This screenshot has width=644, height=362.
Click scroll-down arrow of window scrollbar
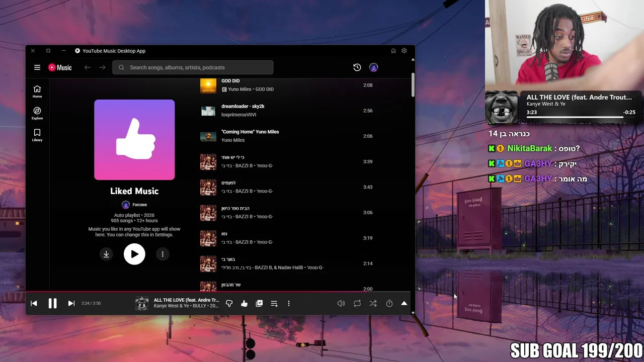click(x=413, y=312)
